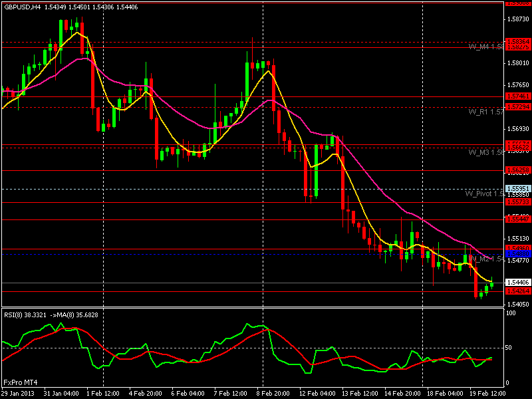The width and height of the screenshot is (532, 399).
Task: Click the 31 Jan 04:00 time label
Action: (x=61, y=394)
